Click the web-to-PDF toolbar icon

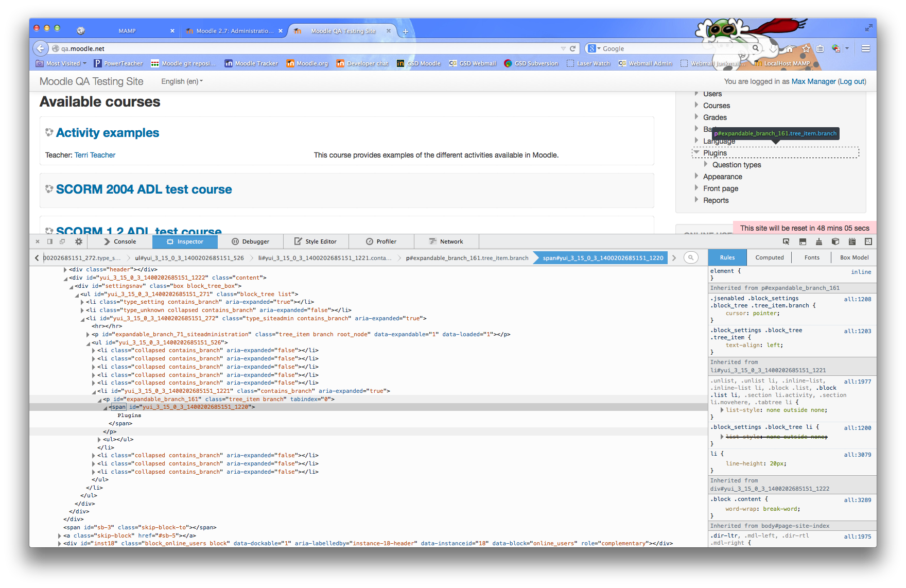836,48
